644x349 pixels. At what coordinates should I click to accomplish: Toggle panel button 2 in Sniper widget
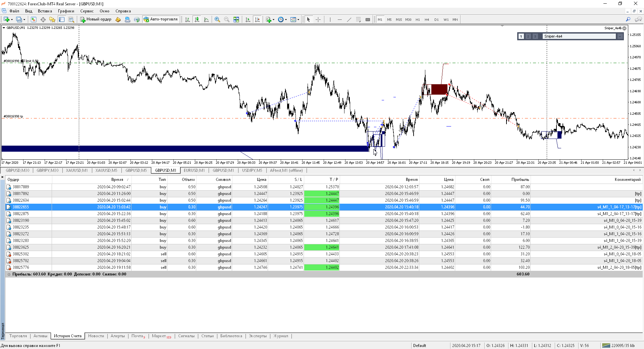coord(528,36)
